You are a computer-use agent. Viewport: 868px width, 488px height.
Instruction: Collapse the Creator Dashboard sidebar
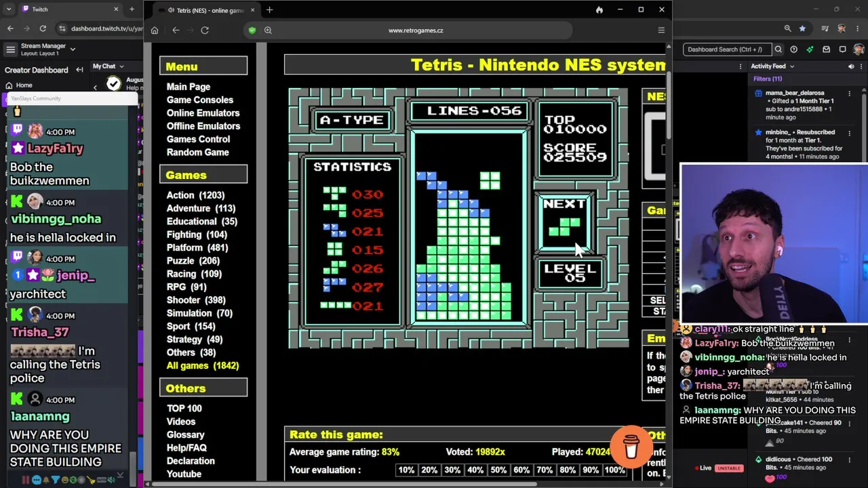[x=79, y=70]
